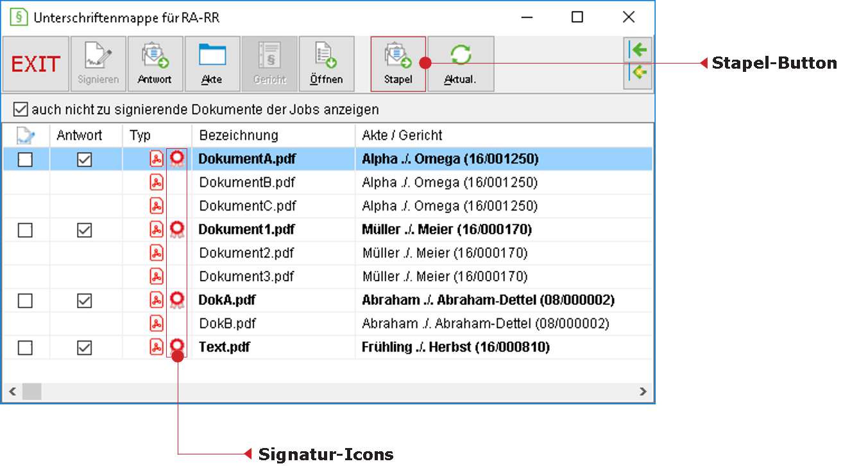Click the PDF icon of Dokument1.pdf
Screen dimensions: 868x466
pyautogui.click(x=157, y=229)
